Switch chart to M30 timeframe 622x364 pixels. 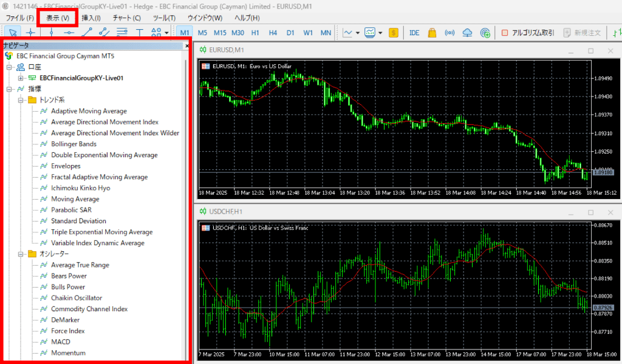[x=238, y=33]
